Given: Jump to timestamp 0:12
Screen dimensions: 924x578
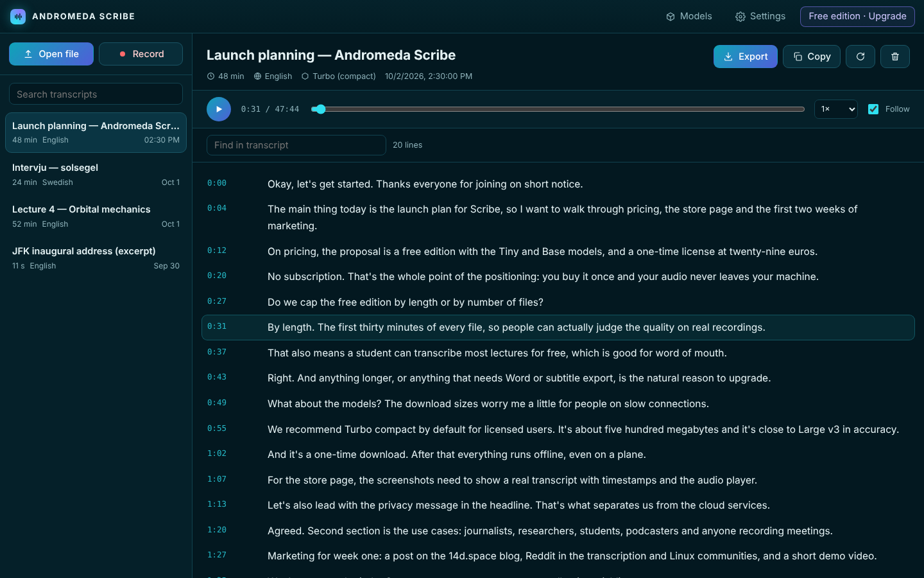Looking at the screenshot, I should [217, 250].
